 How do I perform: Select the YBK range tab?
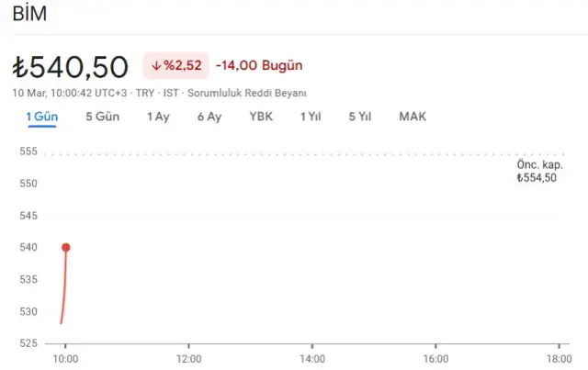(x=261, y=117)
